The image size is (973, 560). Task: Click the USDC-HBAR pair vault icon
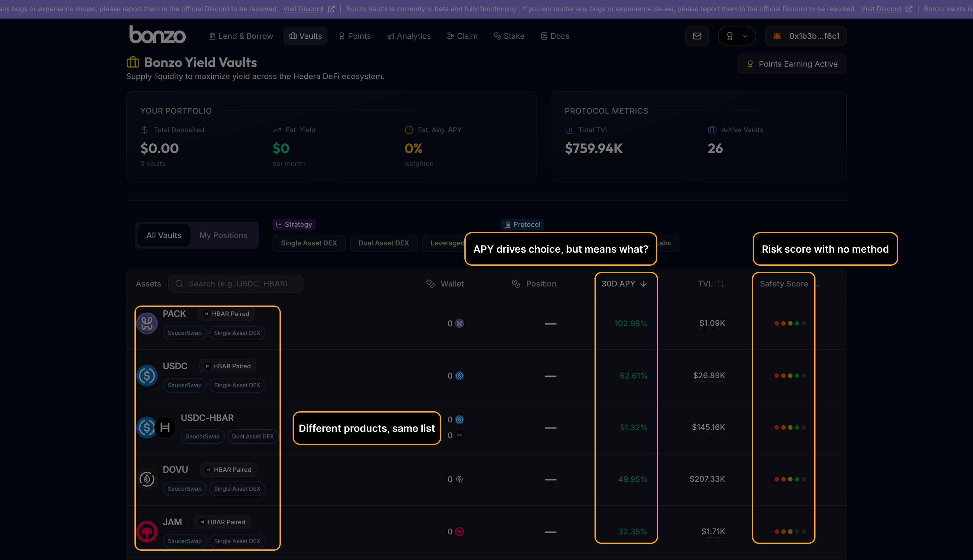click(156, 427)
